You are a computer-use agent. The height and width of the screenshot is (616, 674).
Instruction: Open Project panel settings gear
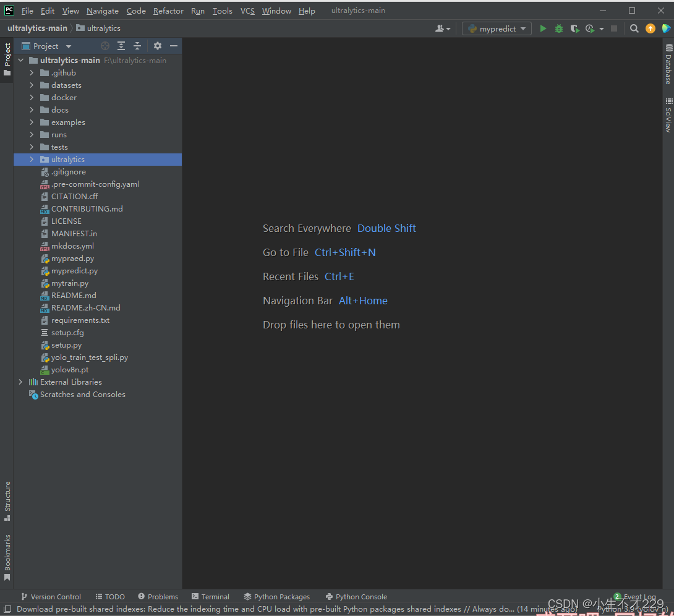[x=158, y=46]
